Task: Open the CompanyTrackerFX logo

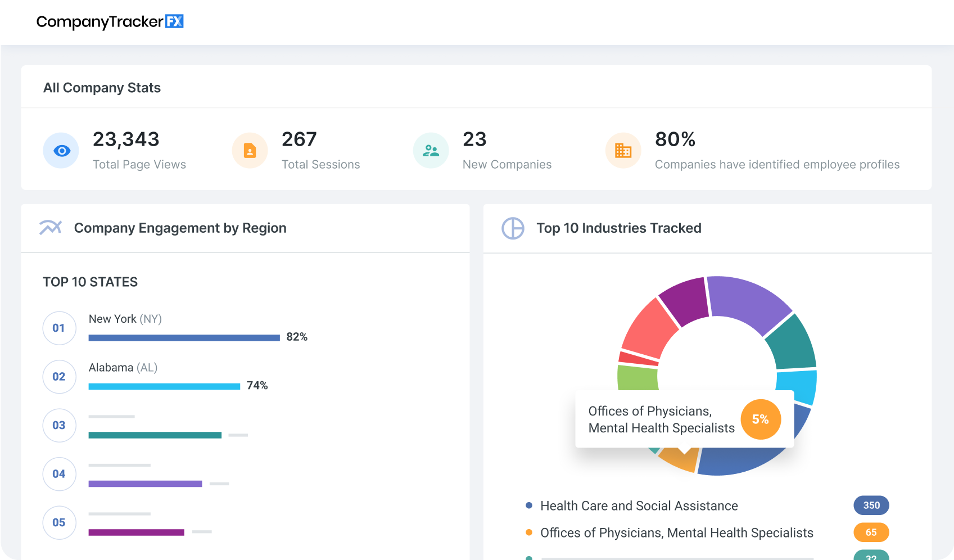Action: [x=110, y=21]
